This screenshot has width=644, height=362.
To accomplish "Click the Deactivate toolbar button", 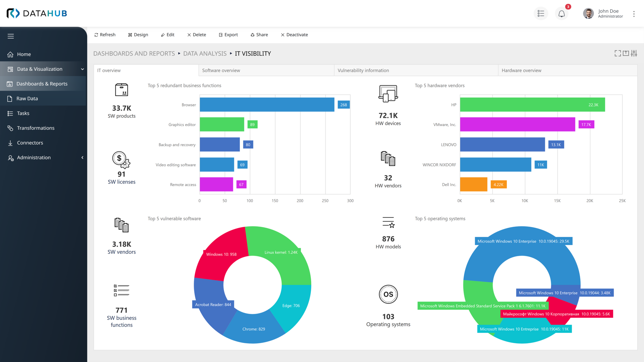I will pos(294,35).
